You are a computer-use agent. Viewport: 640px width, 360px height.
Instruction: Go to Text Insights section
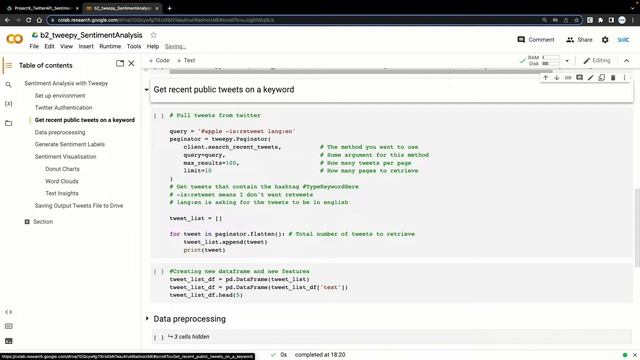[x=62, y=193]
